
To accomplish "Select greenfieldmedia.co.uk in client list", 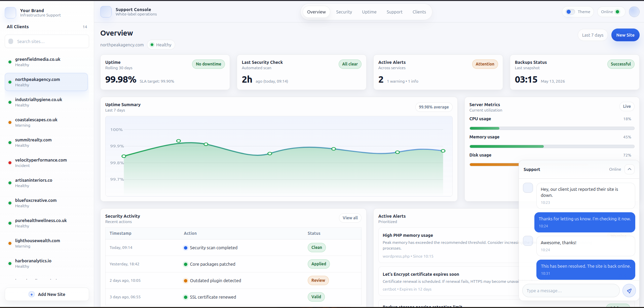I will tap(46, 62).
